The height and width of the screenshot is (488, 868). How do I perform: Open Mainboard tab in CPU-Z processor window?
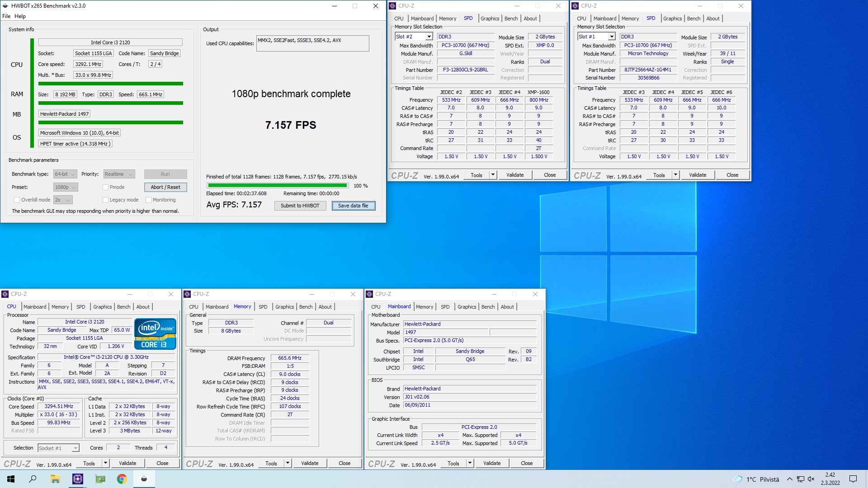tap(35, 307)
